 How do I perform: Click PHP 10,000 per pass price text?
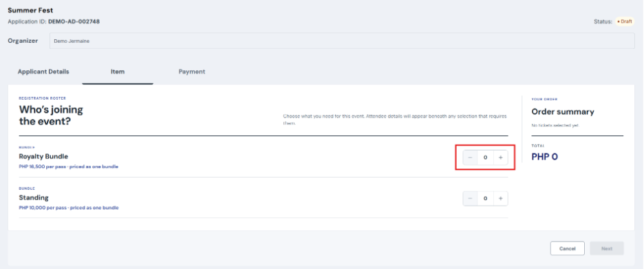tap(69, 208)
